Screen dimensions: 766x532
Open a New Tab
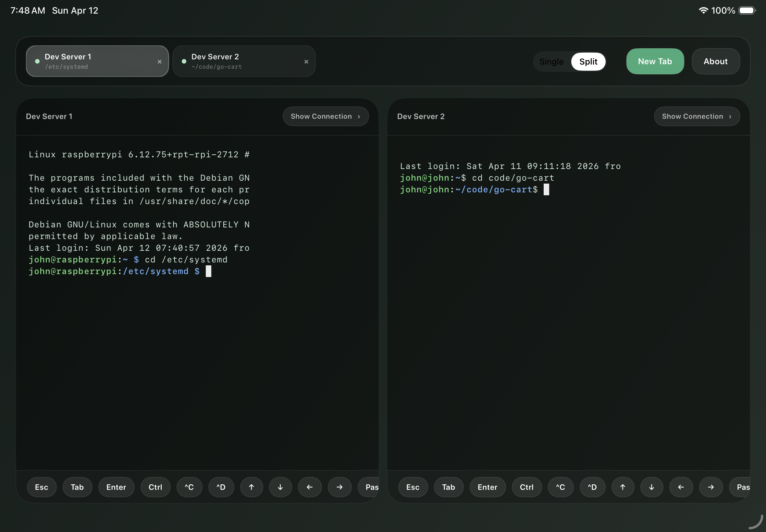[x=655, y=61]
